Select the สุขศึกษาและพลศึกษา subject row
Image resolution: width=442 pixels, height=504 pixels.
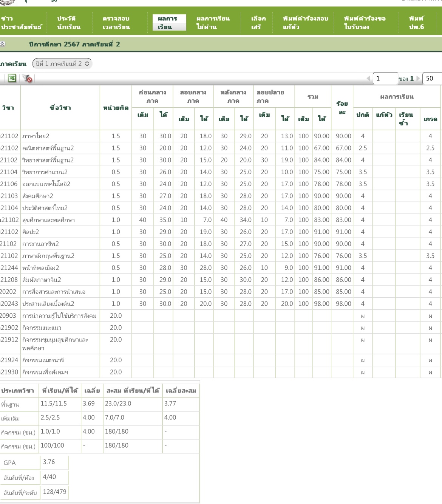[220, 220]
